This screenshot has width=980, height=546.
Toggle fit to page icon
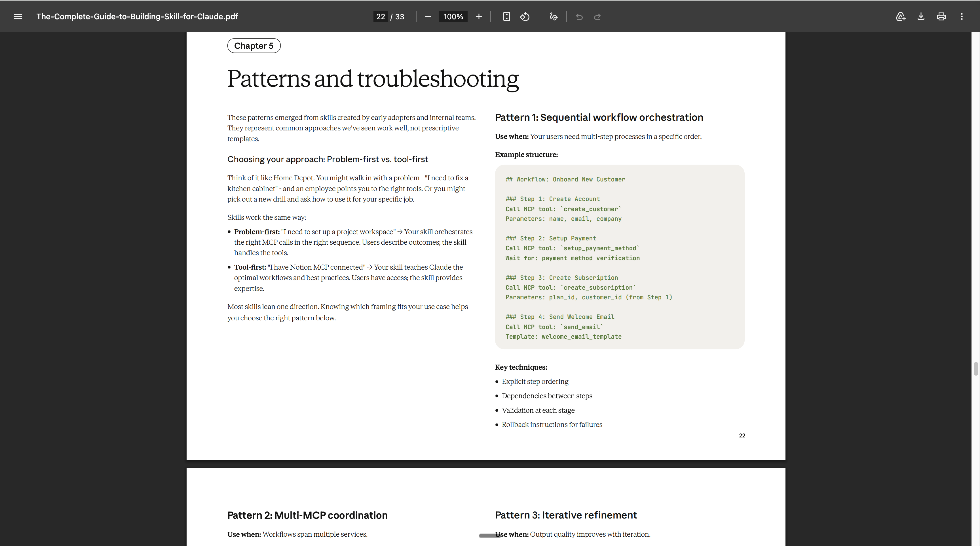pyautogui.click(x=506, y=16)
